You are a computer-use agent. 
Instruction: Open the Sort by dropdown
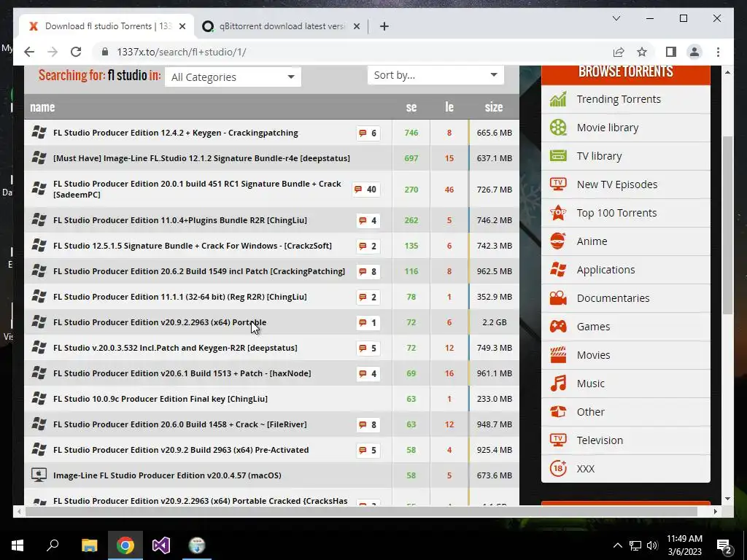coord(436,75)
